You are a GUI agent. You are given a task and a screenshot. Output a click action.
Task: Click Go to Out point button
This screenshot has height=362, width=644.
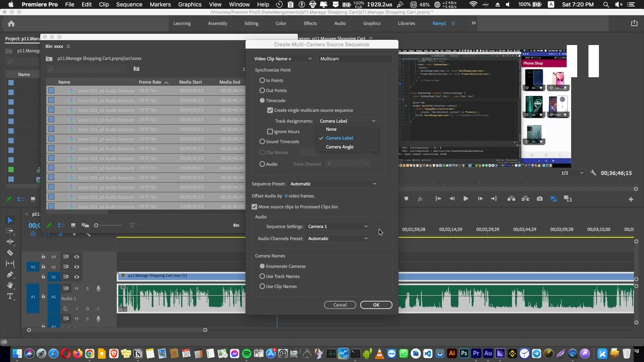click(x=494, y=199)
